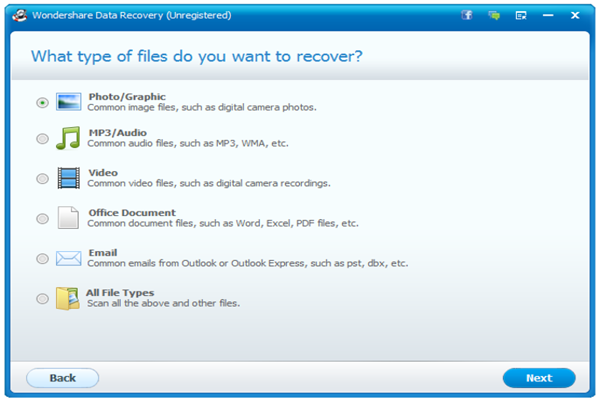This screenshot has height=400, width=600.
Task: Proceed with the Next button
Action: 539,378
